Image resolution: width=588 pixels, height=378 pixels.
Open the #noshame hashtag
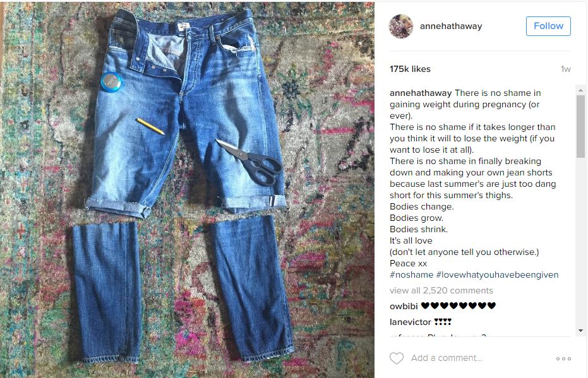pos(411,275)
